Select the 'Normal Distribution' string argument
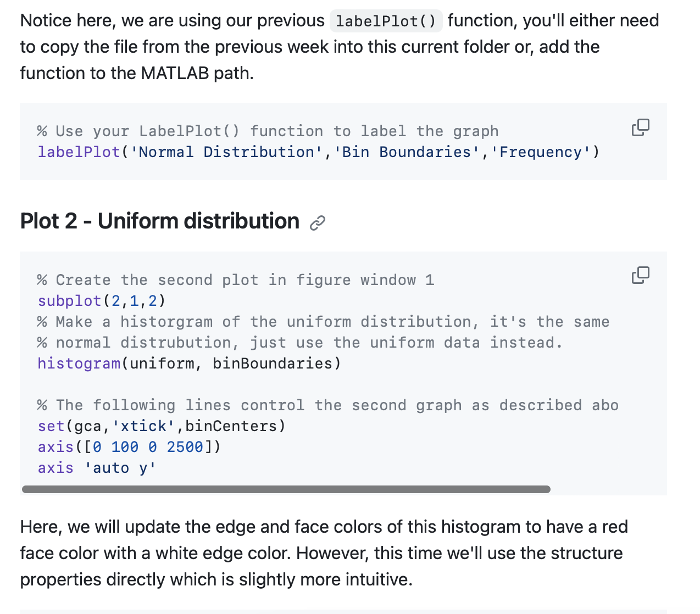700x614 pixels. [222, 152]
